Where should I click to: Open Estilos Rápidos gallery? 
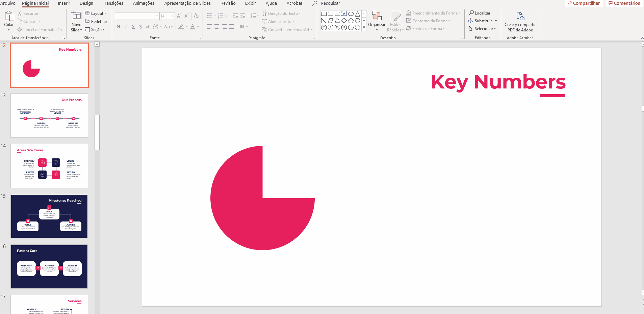(x=395, y=21)
